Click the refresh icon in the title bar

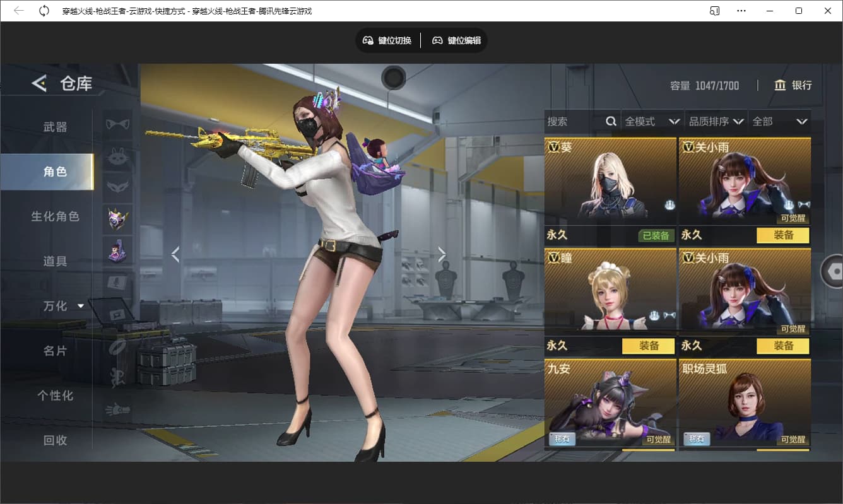(x=44, y=11)
